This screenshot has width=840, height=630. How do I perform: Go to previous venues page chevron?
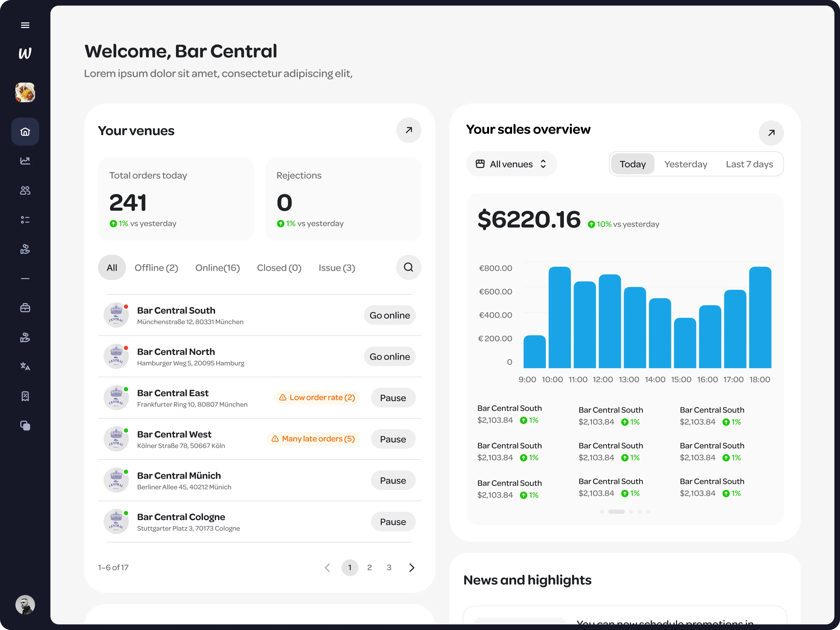(x=327, y=567)
